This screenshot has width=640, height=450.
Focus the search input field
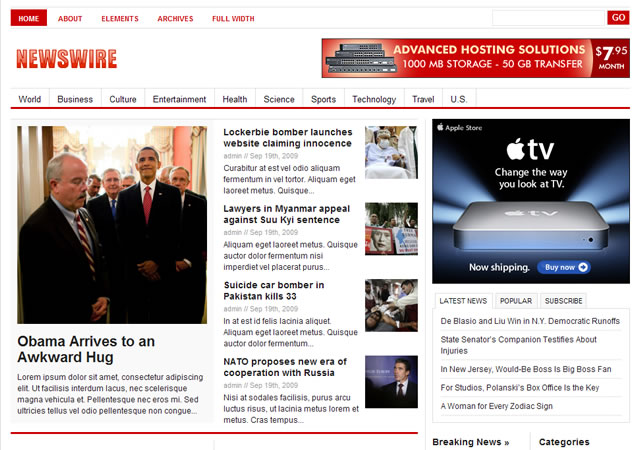click(548, 18)
